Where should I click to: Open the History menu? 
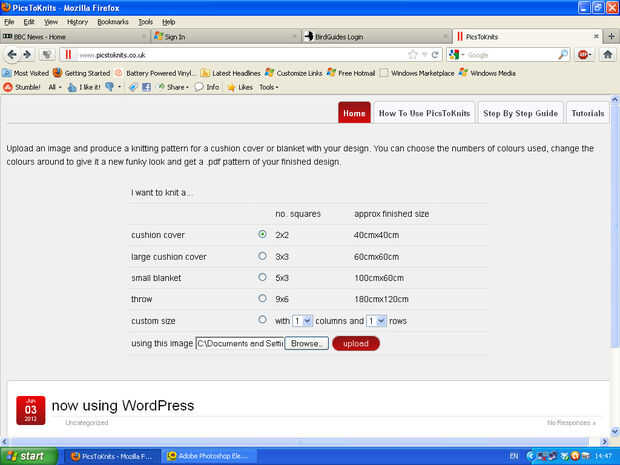pyautogui.click(x=77, y=22)
